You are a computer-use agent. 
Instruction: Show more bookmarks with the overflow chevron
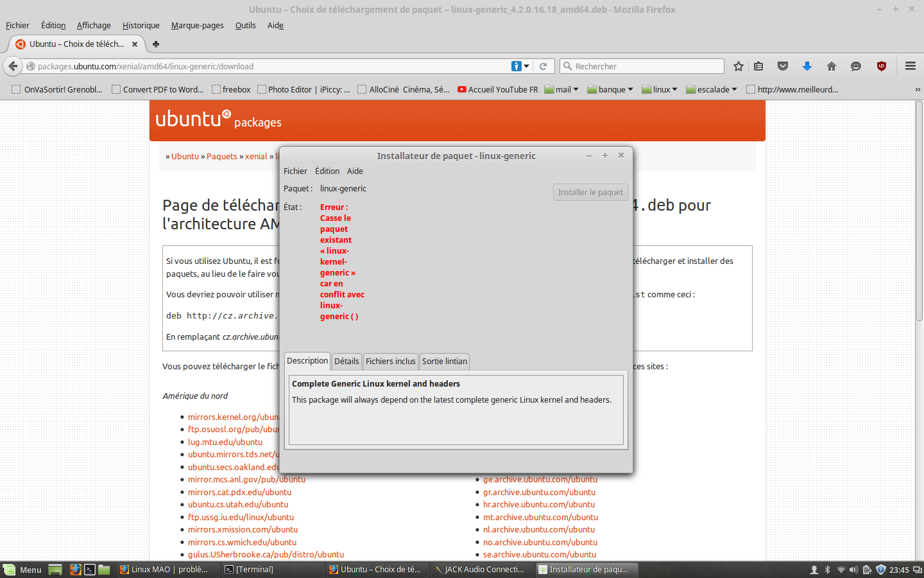918,89
